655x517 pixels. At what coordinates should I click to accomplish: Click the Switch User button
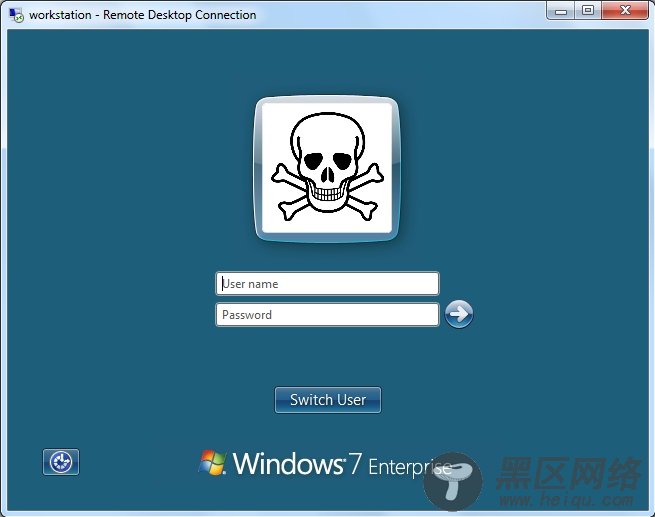click(328, 400)
